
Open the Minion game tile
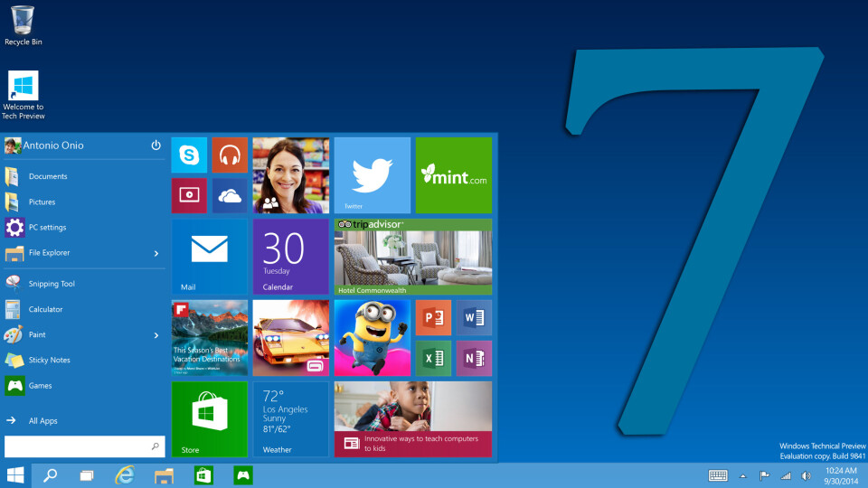click(x=372, y=338)
